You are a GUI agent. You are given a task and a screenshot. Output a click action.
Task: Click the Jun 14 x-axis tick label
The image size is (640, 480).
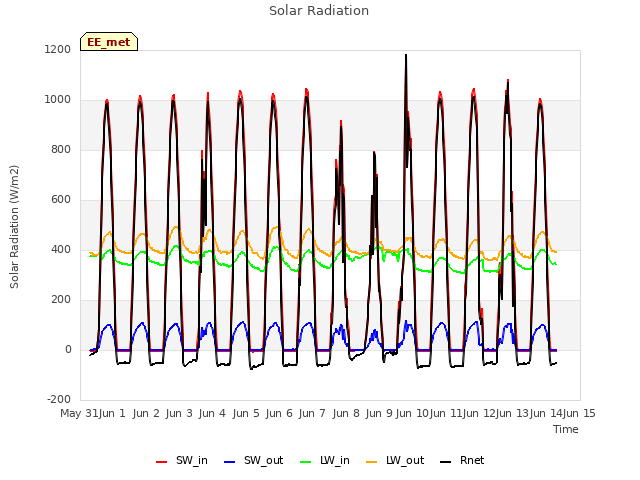click(x=546, y=413)
